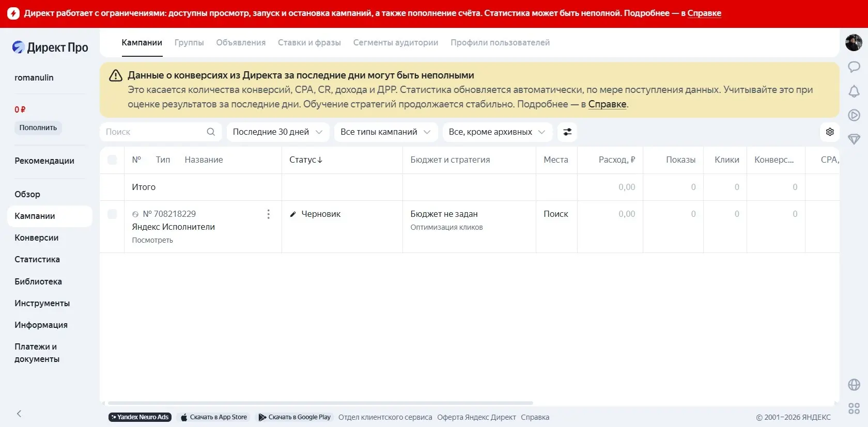Switch to the Группы tab
This screenshot has width=868, height=427.
coord(189,42)
